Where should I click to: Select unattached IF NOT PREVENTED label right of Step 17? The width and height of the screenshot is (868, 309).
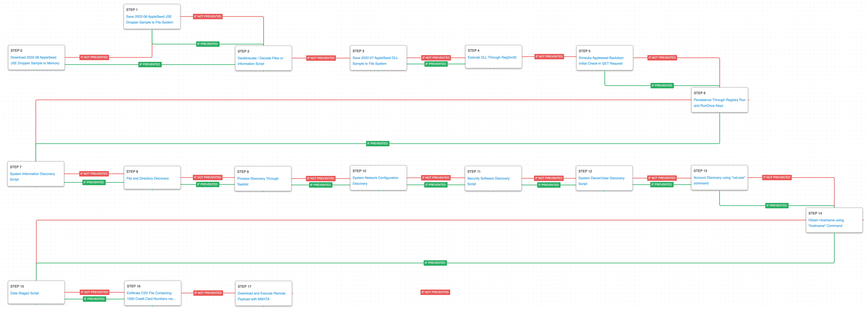point(435,292)
